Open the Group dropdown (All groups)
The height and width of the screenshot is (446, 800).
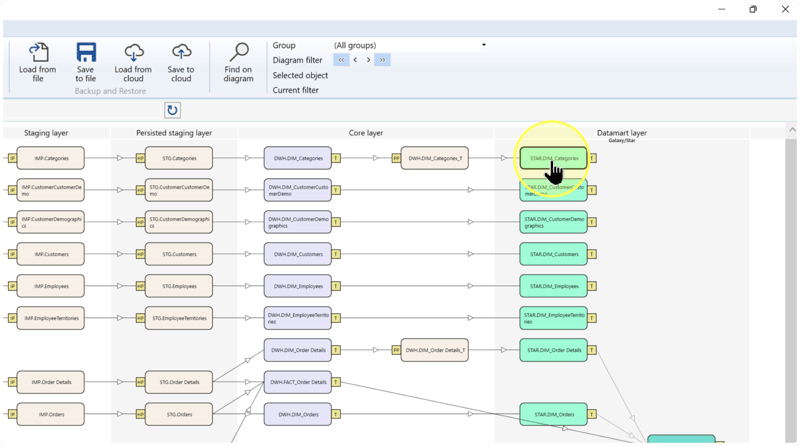tap(410, 45)
